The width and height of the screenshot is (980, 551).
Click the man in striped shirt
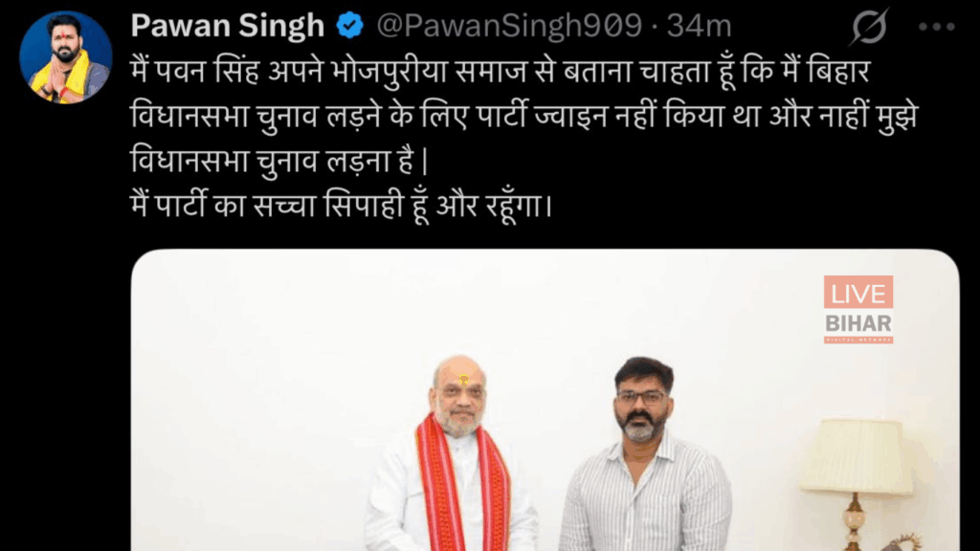(645, 454)
